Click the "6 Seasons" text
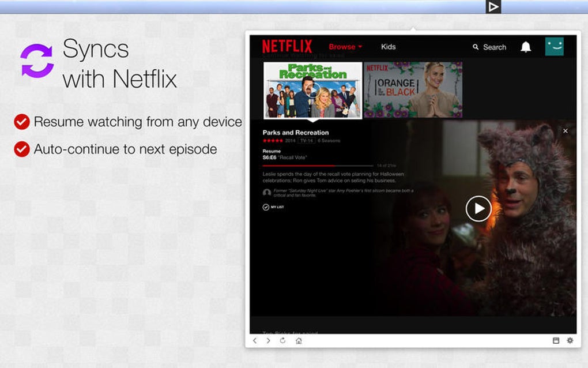This screenshot has height=368, width=588. (x=329, y=141)
